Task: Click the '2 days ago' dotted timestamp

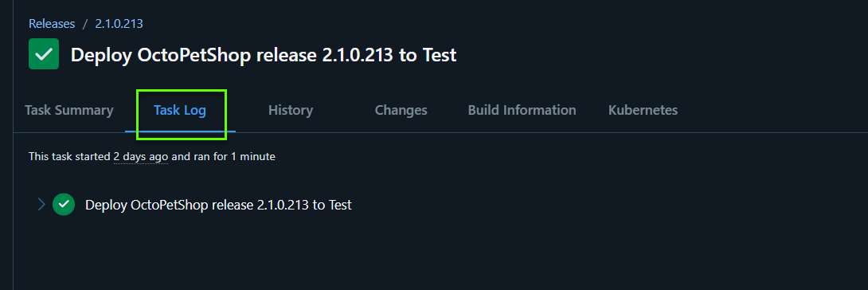Action: pyautogui.click(x=141, y=157)
